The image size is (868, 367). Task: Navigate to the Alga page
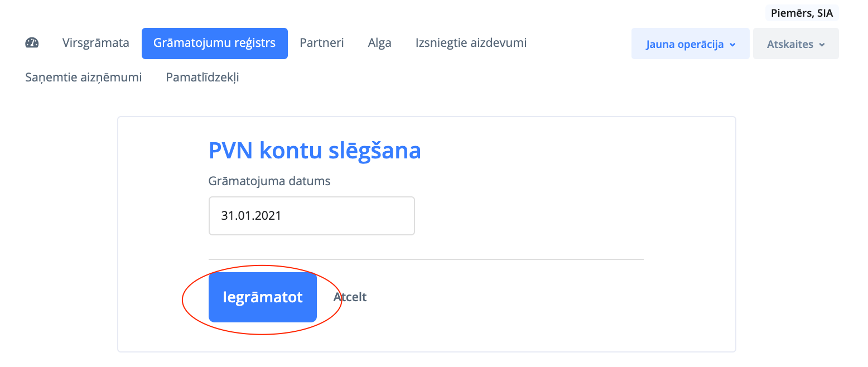380,43
